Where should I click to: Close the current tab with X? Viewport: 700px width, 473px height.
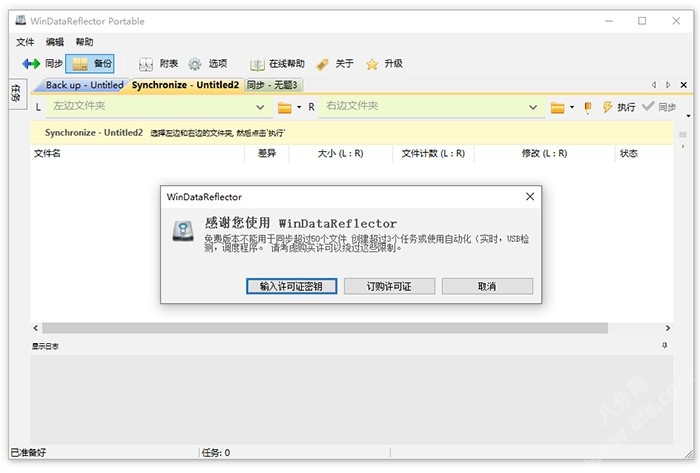pyautogui.click(x=683, y=85)
